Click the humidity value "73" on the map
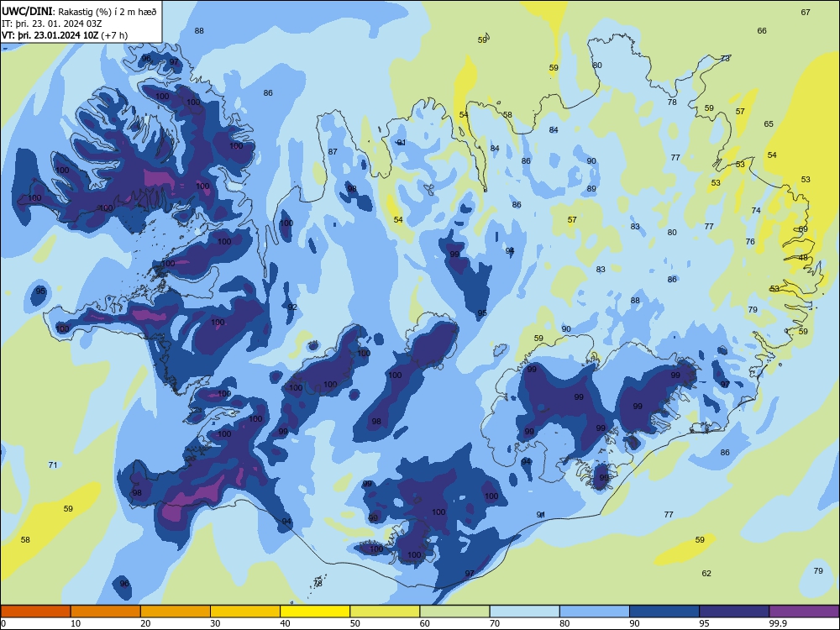The height and width of the screenshot is (630, 840). (725, 58)
